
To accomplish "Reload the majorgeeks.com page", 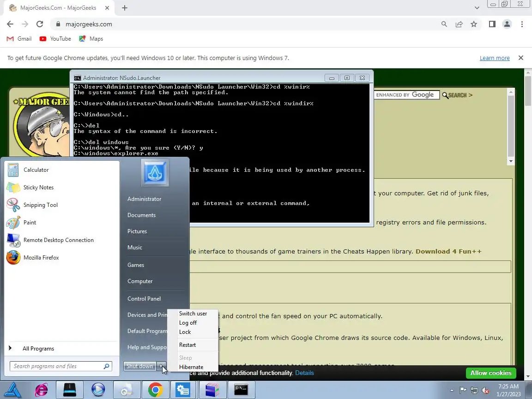I will coord(40,24).
